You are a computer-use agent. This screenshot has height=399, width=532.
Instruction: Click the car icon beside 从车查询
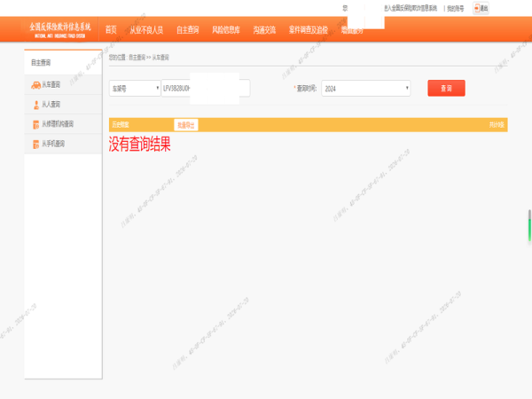pyautogui.click(x=35, y=85)
